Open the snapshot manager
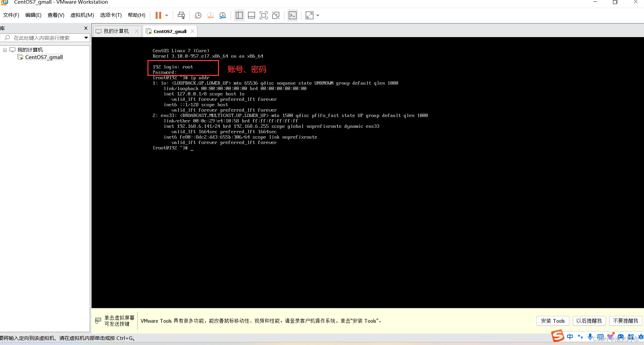The width and height of the screenshot is (644, 345). pyautogui.click(x=222, y=15)
